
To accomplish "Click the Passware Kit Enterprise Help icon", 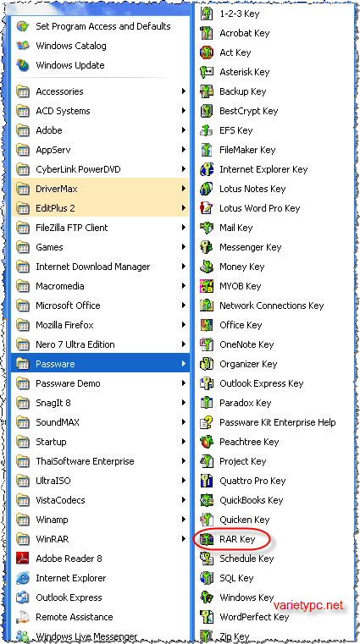I will [207, 422].
